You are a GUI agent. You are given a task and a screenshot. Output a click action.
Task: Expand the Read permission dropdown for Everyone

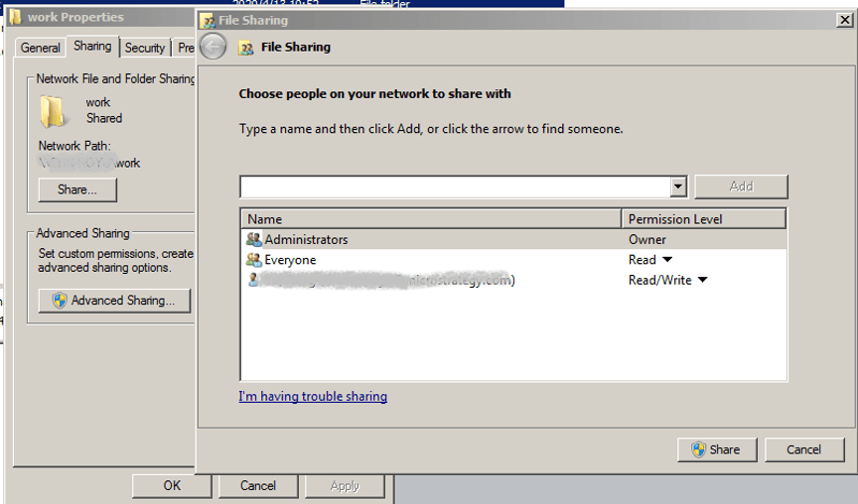667,260
